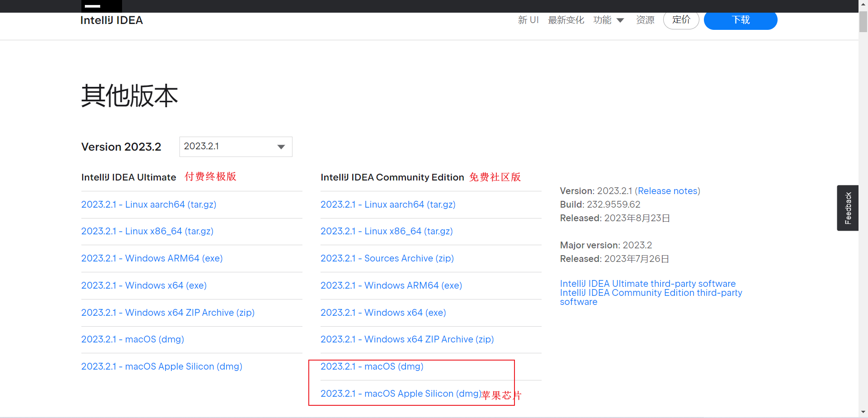Click the vertical scrollbar thumb
This screenshot has height=418, width=868.
863,21
